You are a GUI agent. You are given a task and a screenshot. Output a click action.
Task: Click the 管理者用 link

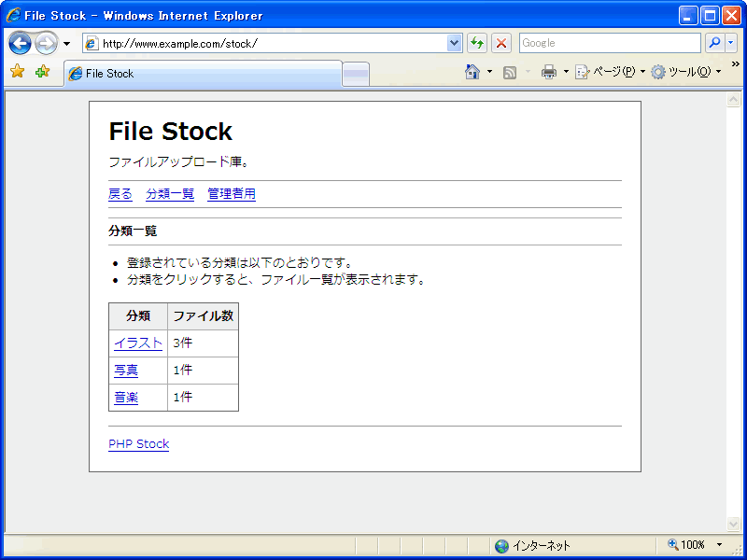click(x=232, y=194)
